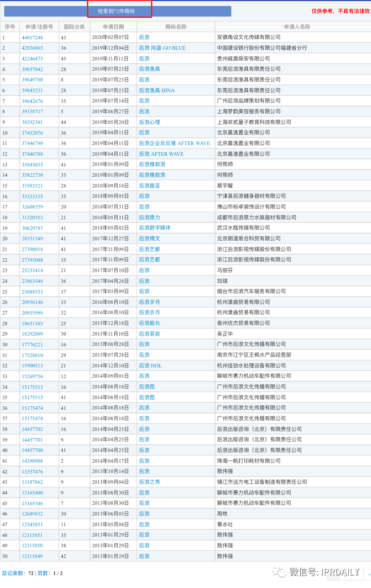Open application number 14398908
The image size is (371, 588).
pyautogui.click(x=32, y=461)
